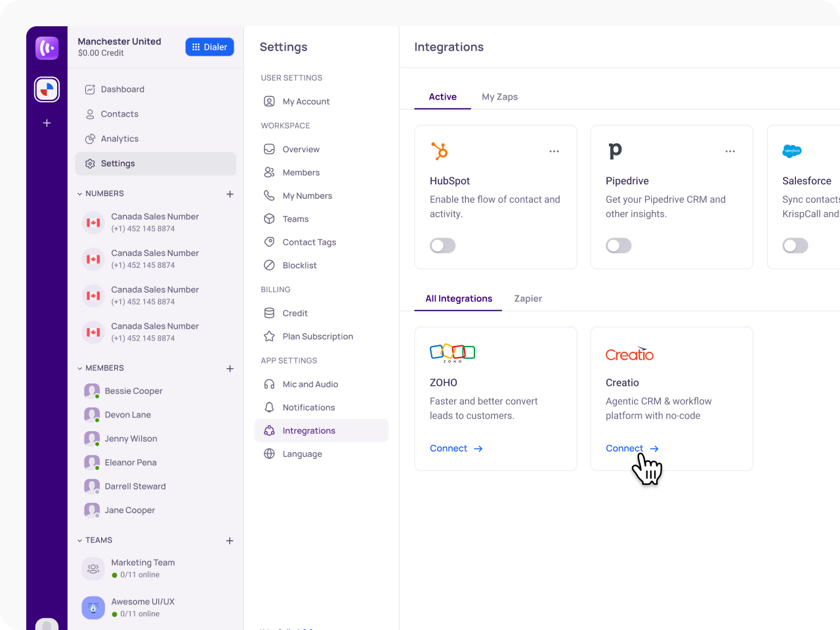Select the workspace avatar in purple rail
This screenshot has height=630, width=840.
pos(47,90)
